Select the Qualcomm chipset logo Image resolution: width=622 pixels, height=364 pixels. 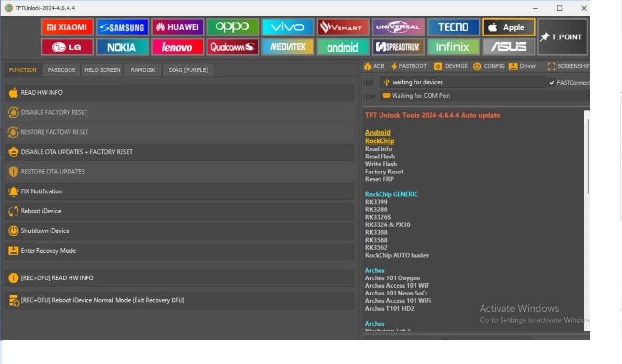coord(232,47)
